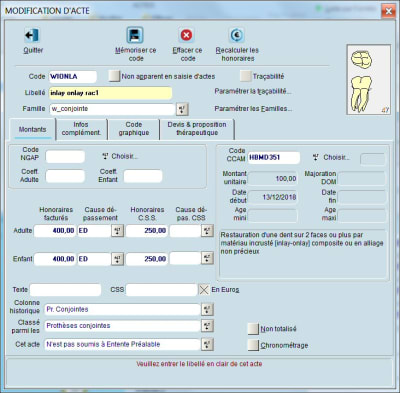Click the Choisir icon beside Code CCAM

(316, 157)
